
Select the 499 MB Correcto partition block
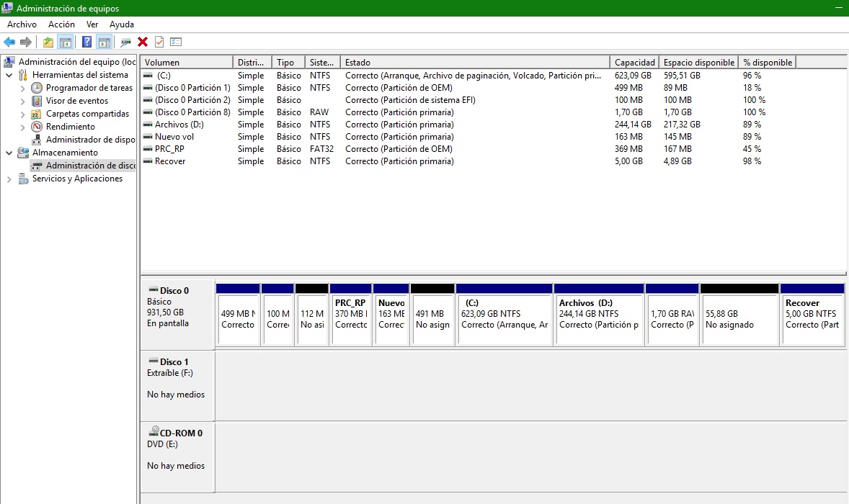(x=238, y=314)
